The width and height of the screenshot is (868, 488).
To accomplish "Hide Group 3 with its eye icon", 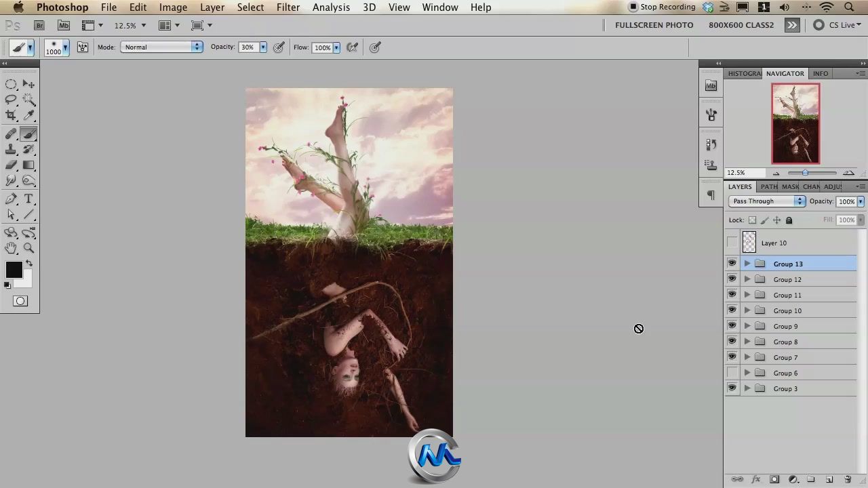I will pos(732,388).
